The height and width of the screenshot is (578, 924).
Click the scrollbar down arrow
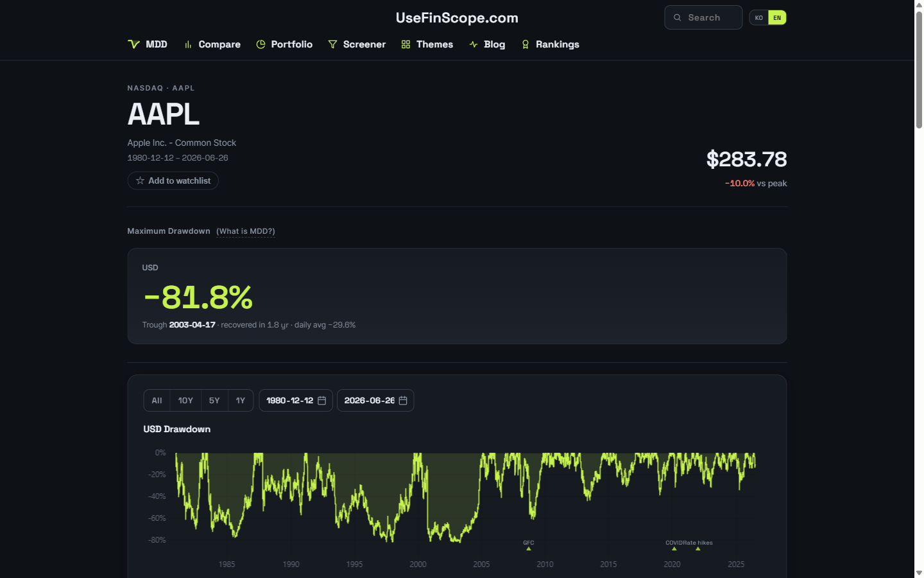pos(919,573)
